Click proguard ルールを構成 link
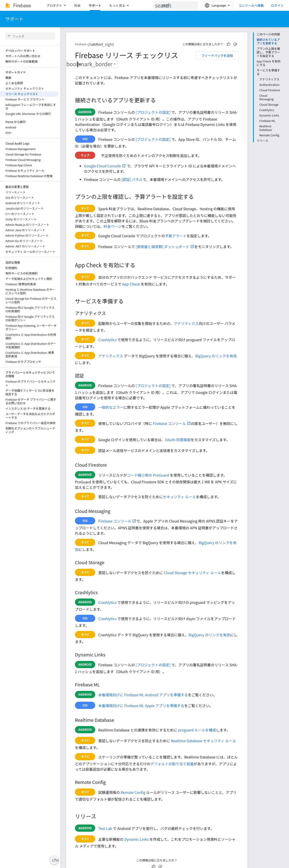The height and width of the screenshot is (868, 289). 197,730
